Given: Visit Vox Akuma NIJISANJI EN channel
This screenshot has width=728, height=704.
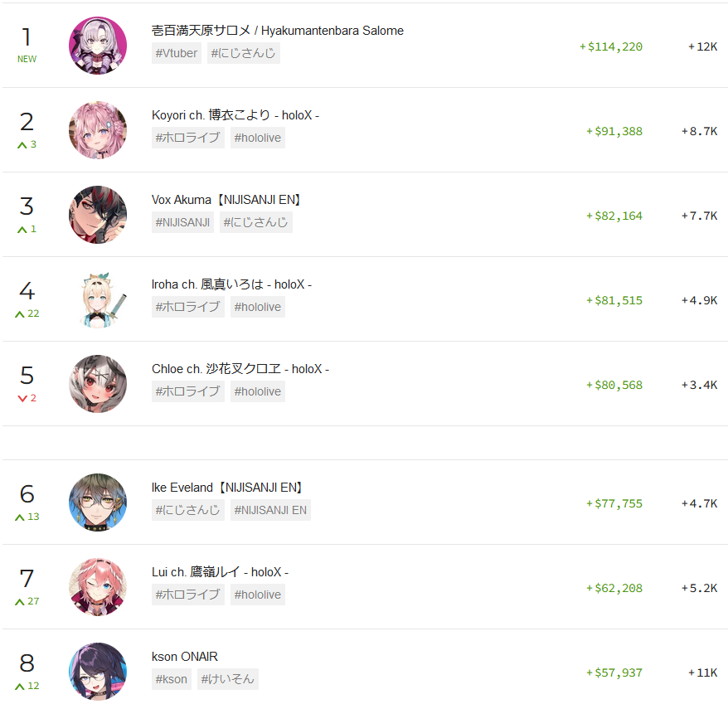Looking at the screenshot, I should [x=227, y=200].
